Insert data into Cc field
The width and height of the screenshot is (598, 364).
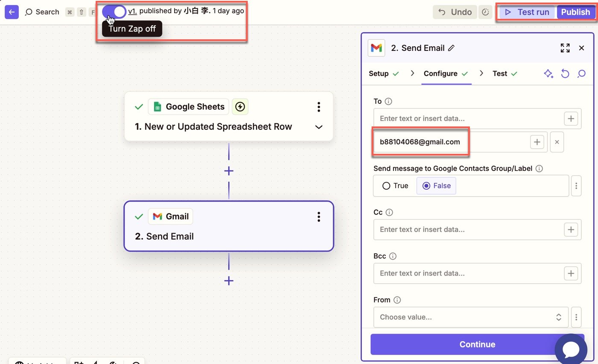pyautogui.click(x=571, y=229)
